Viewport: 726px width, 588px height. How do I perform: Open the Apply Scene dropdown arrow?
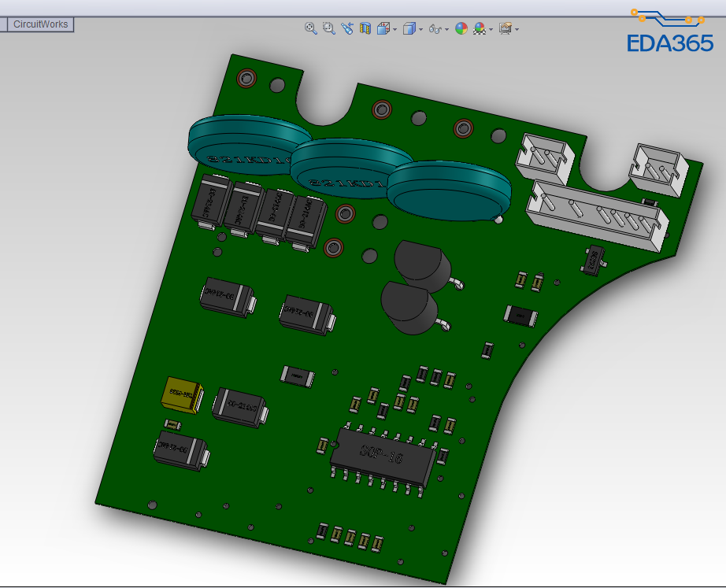491,29
